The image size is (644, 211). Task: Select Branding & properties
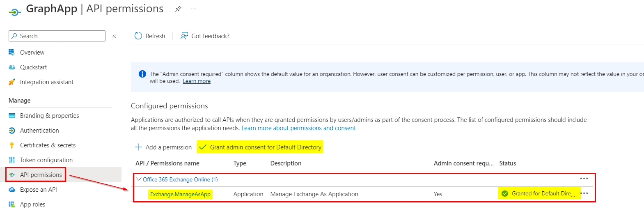pos(49,116)
